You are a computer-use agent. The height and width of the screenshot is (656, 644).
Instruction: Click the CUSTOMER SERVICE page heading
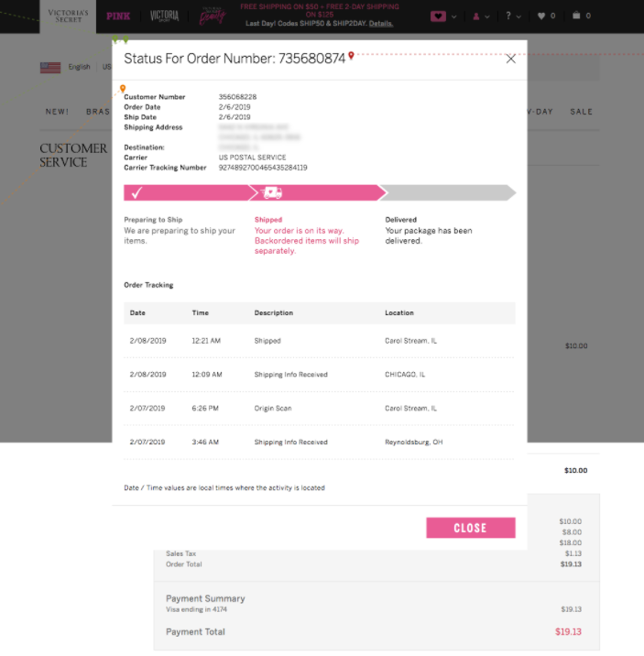(x=73, y=155)
